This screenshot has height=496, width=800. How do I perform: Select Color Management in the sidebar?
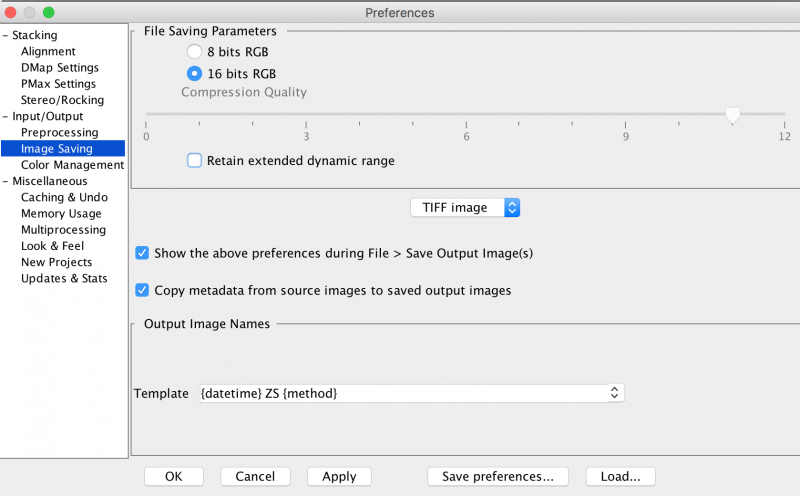click(72, 165)
